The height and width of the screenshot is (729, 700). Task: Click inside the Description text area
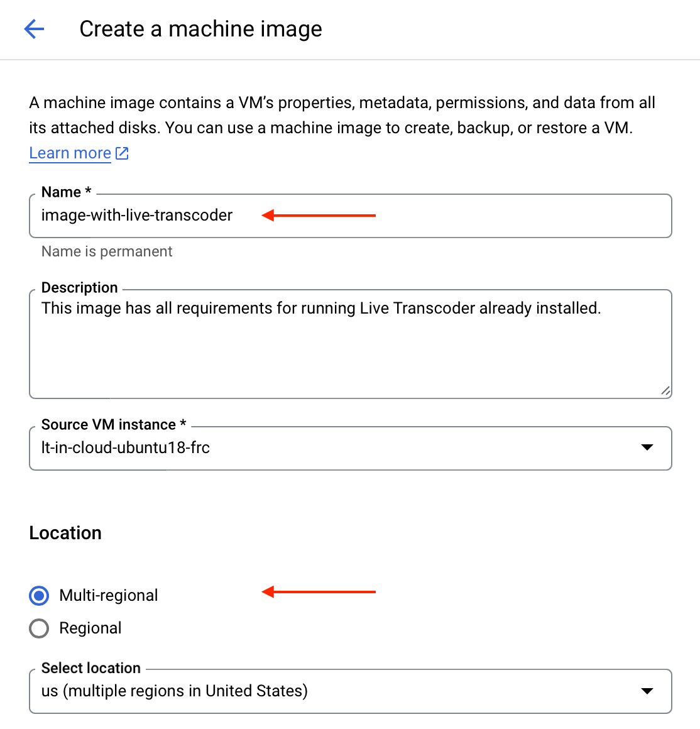[x=351, y=344]
